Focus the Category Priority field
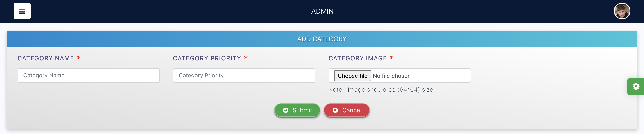The width and height of the screenshot is (644, 134). [x=244, y=76]
